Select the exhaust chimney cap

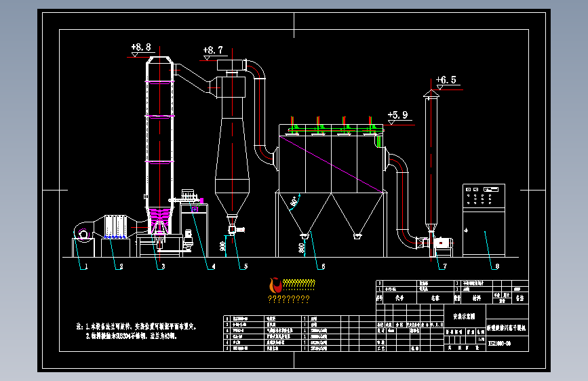(x=431, y=94)
